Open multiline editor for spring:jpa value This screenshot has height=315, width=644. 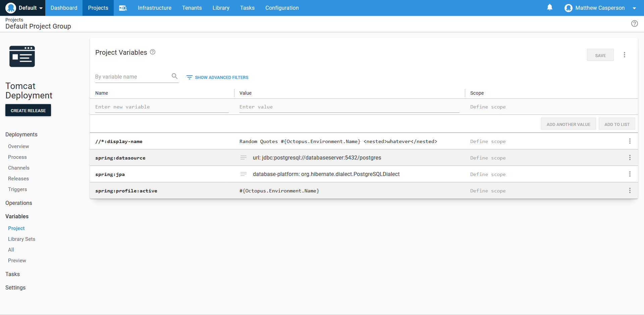pyautogui.click(x=243, y=174)
